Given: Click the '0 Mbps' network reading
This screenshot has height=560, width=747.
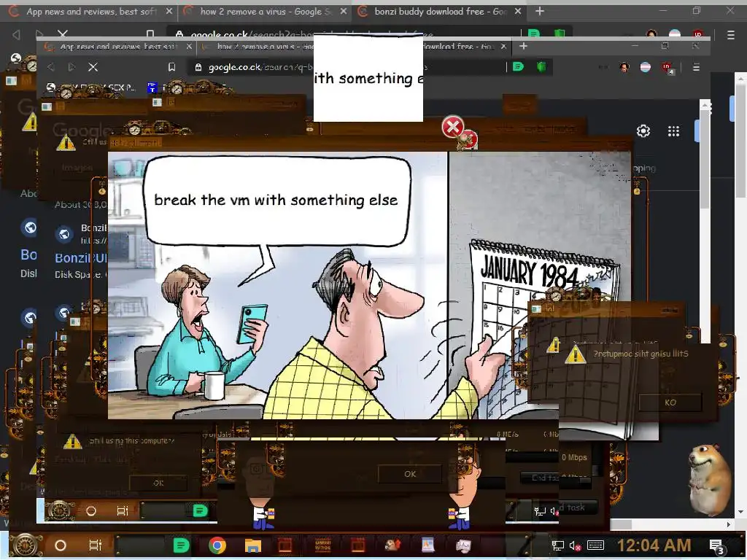Looking at the screenshot, I should click(574, 457).
